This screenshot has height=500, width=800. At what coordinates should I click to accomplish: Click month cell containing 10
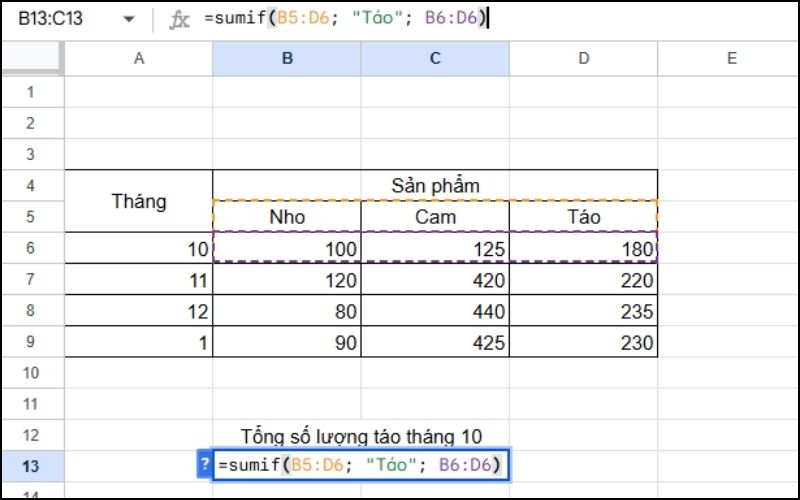tap(139, 248)
